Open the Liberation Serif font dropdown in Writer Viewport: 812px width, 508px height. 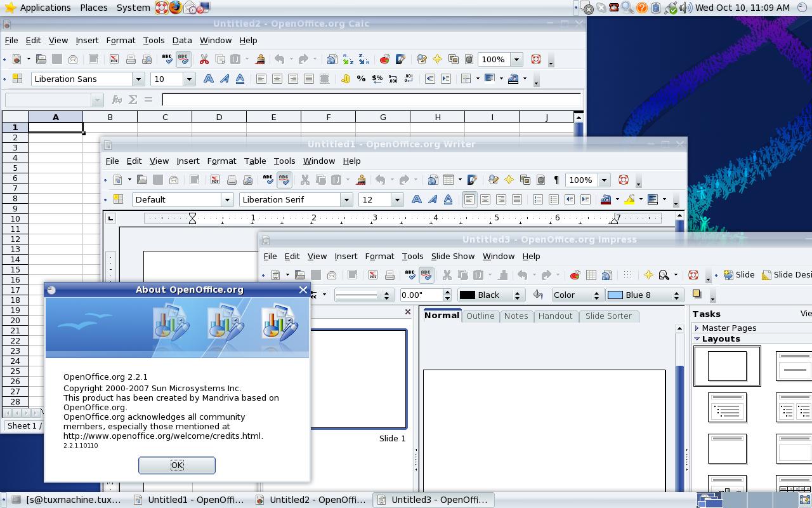coord(346,199)
